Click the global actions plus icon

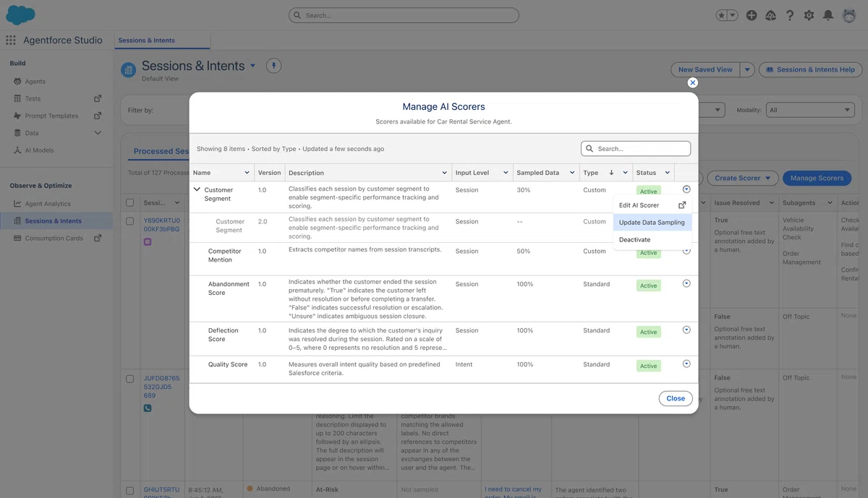click(752, 15)
